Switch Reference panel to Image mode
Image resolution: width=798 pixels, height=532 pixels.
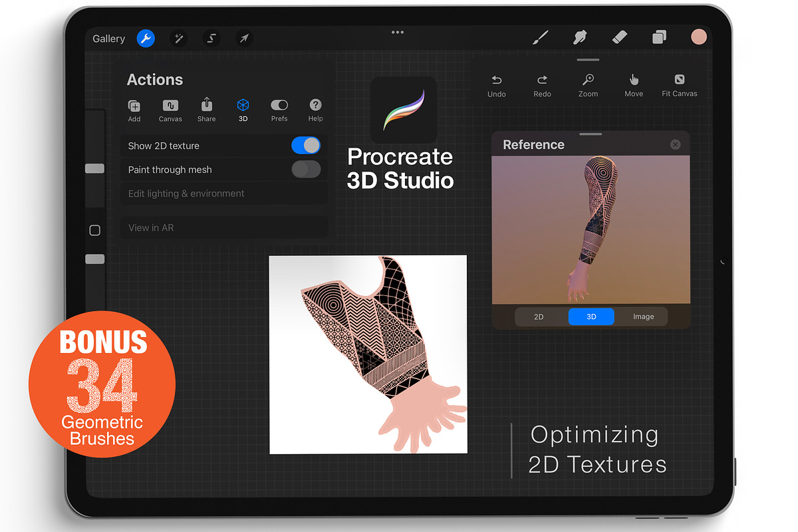[642, 317]
